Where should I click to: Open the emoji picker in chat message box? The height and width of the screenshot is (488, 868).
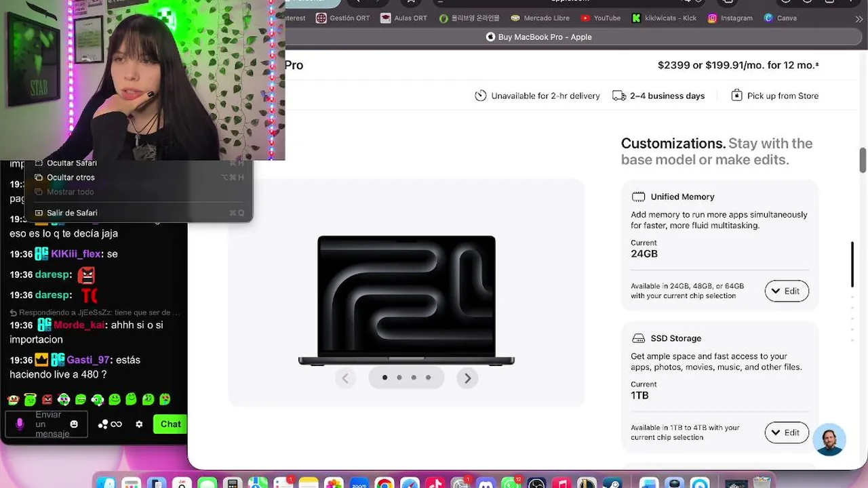[x=74, y=424]
